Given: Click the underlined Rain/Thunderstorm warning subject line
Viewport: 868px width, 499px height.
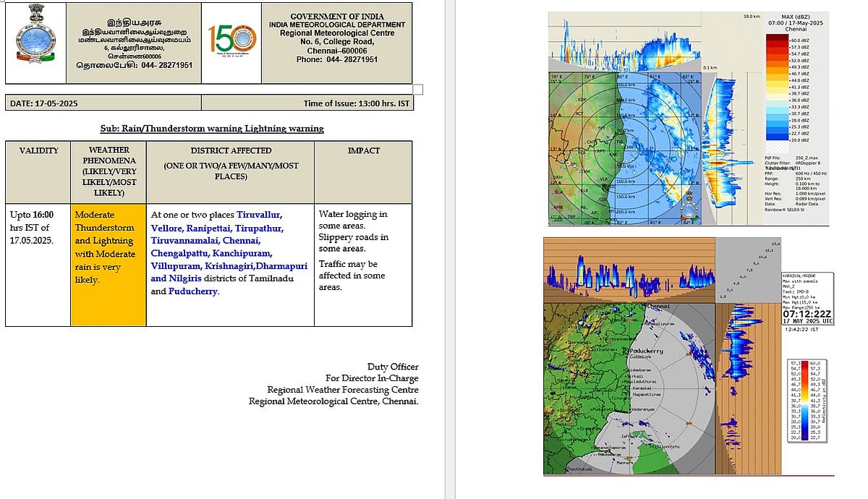Looking at the screenshot, I should click(211, 129).
